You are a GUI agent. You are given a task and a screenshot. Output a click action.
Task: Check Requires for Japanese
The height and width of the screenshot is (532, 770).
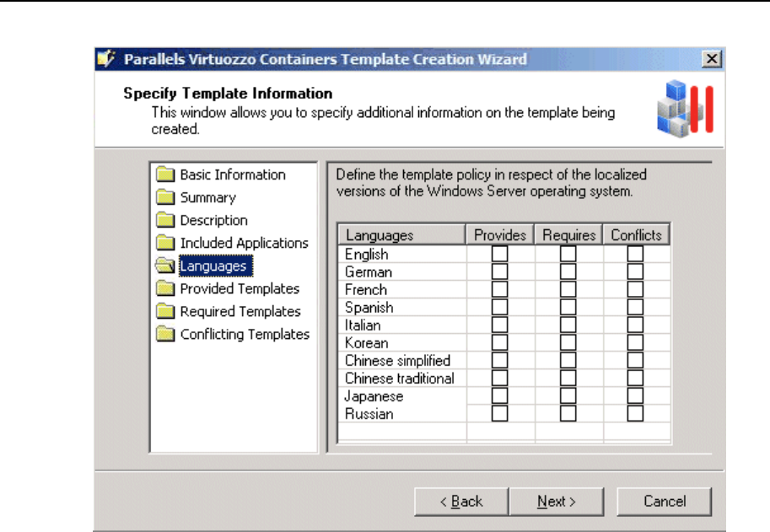pos(568,395)
